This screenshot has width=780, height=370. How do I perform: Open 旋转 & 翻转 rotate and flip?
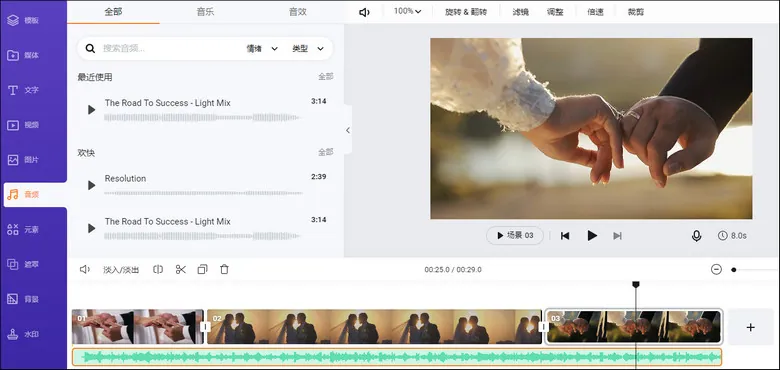coord(466,12)
